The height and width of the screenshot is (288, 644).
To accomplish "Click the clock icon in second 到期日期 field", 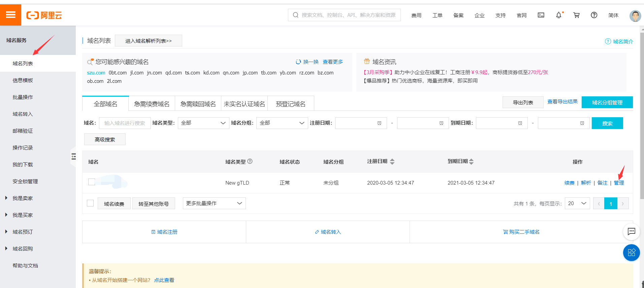I will 582,123.
